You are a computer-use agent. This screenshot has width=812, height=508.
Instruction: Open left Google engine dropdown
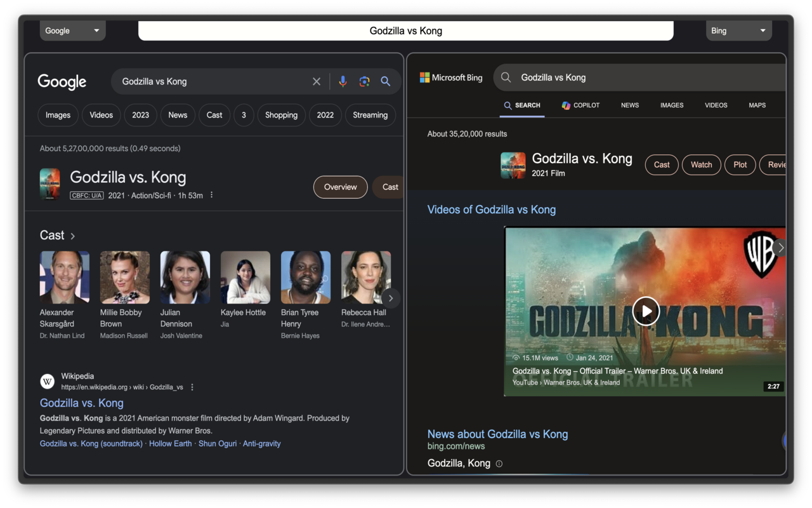(72, 30)
